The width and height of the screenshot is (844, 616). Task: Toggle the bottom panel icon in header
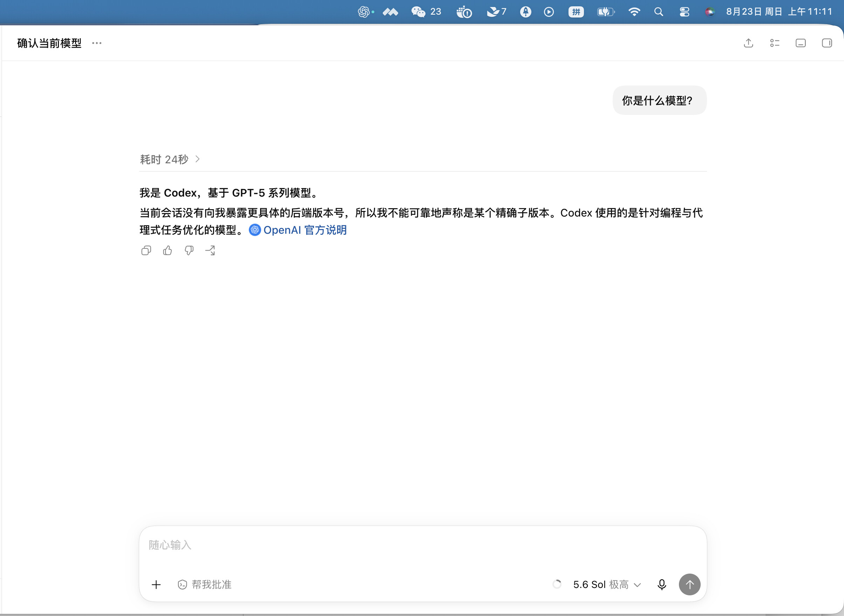[x=801, y=43]
